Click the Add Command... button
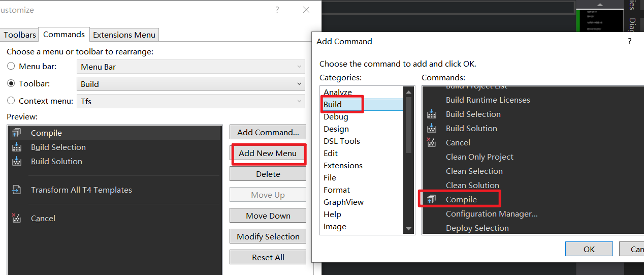Image resolution: width=644 pixels, height=275 pixels. [x=268, y=132]
